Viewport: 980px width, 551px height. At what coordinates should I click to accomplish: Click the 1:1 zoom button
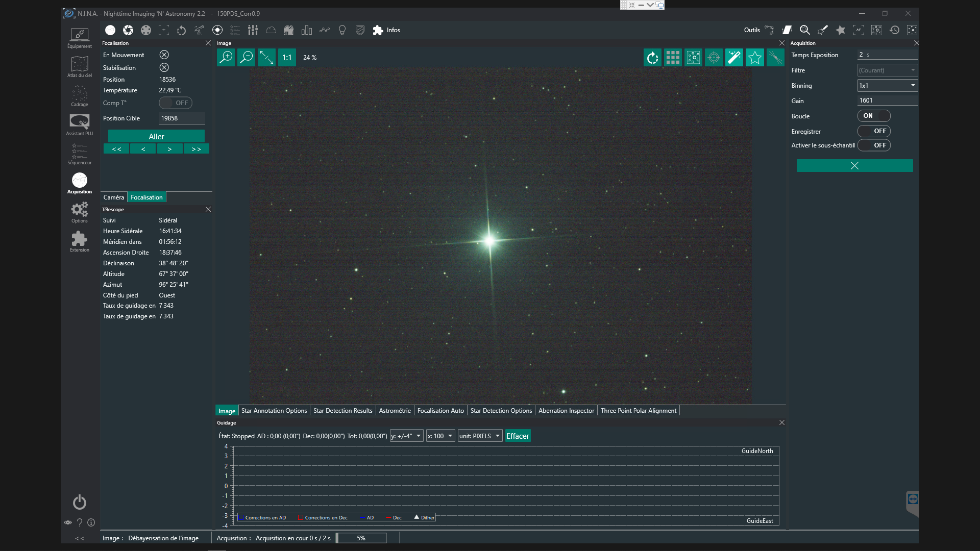click(x=287, y=57)
